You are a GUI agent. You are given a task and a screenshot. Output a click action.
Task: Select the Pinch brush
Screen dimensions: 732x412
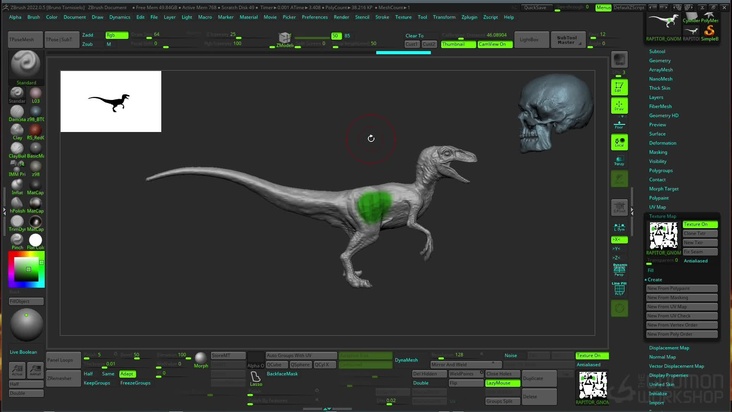[x=17, y=239]
